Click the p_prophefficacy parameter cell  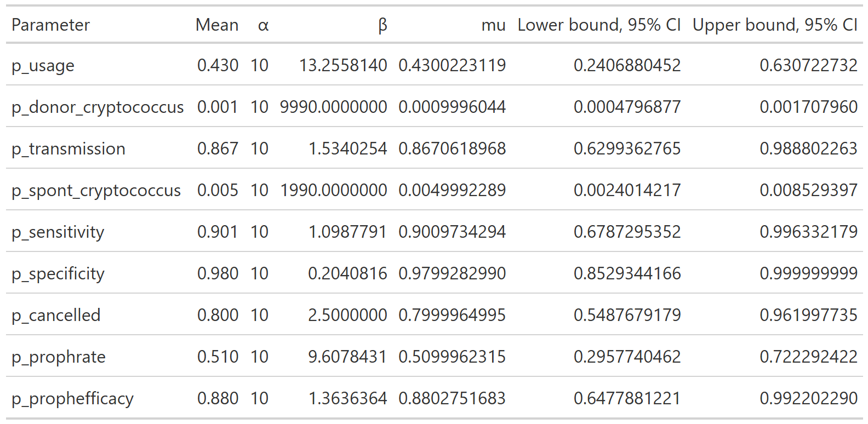coord(72,399)
